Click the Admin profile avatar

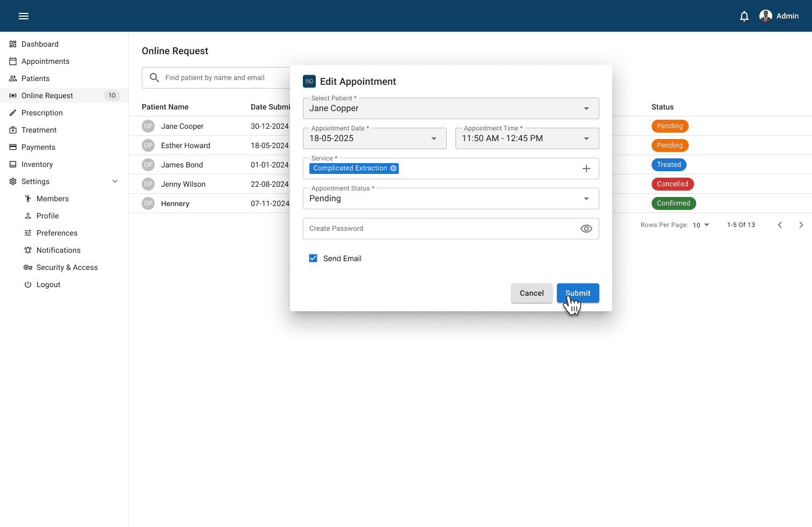point(765,16)
